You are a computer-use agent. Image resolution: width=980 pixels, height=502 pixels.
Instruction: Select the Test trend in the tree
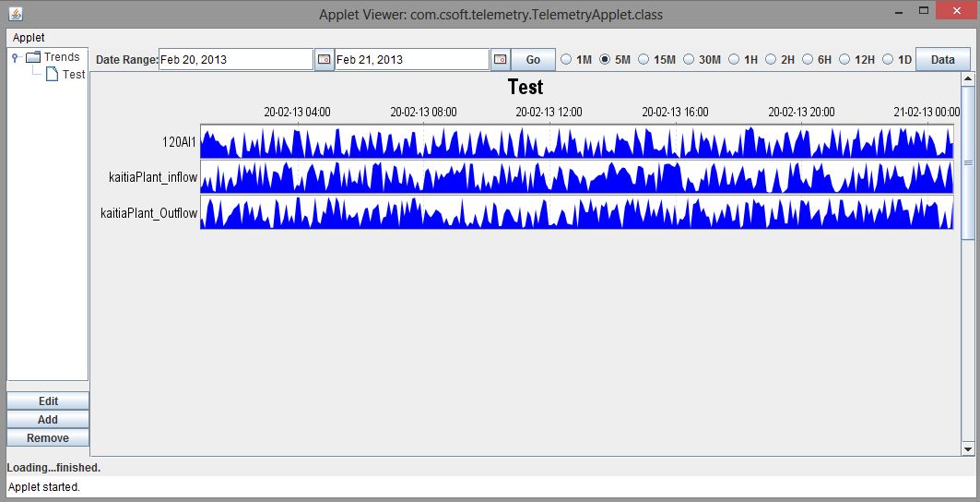(74, 75)
